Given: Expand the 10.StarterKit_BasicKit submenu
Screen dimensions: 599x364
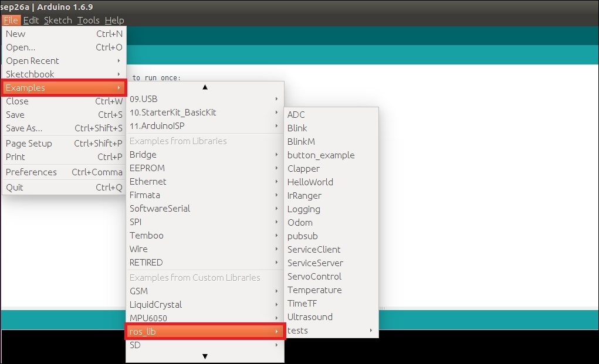Looking at the screenshot, I should [205, 113].
